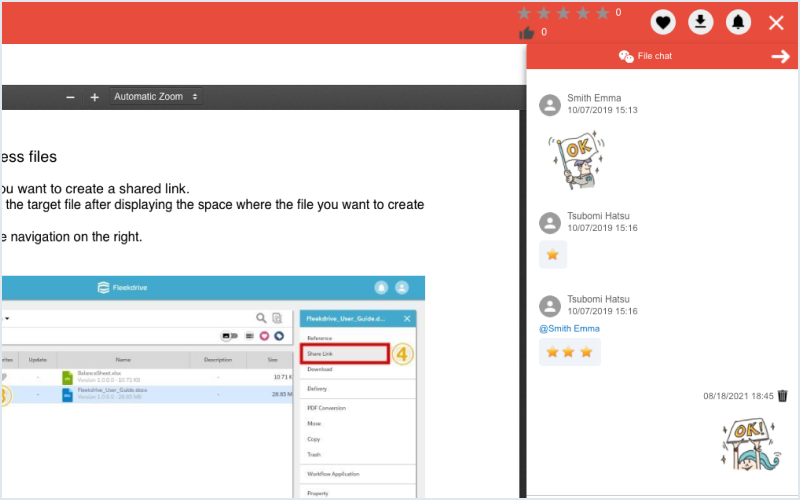Click Tsubomi Hatsu avatar above @Smith Emma mention
Screen dimensions: 800x500
tap(550, 306)
